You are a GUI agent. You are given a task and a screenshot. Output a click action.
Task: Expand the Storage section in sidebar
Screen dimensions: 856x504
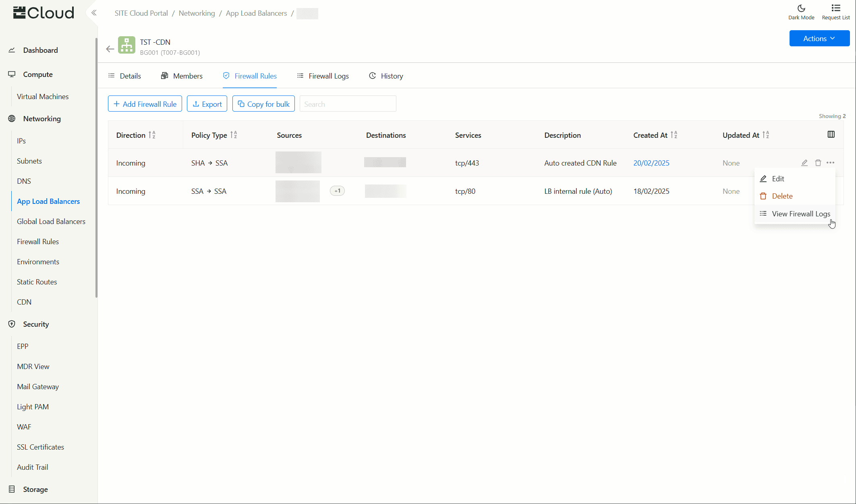pos(35,489)
